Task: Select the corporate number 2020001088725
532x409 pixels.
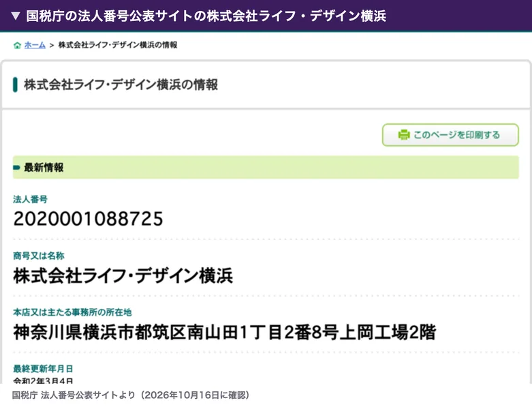Action: coord(89,219)
